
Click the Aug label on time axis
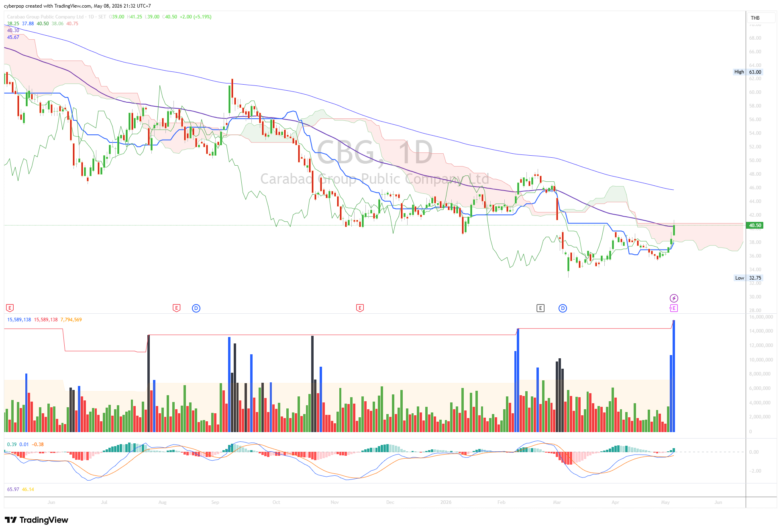point(162,502)
